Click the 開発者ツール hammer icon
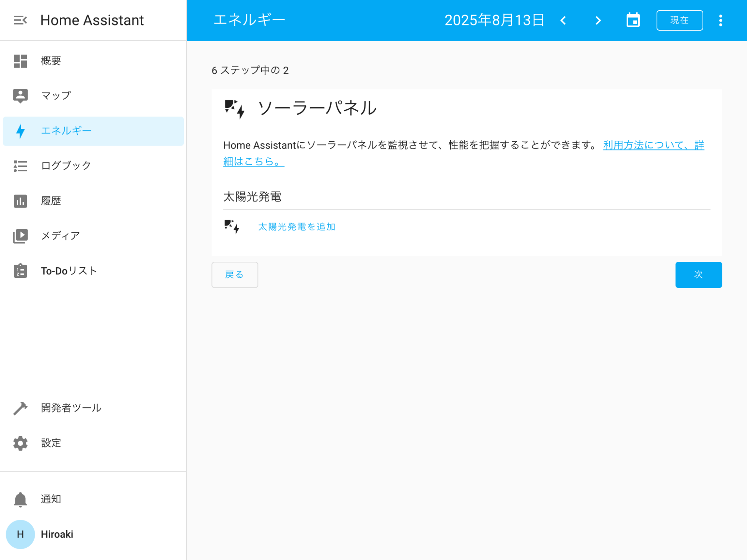Image resolution: width=747 pixels, height=560 pixels. [x=20, y=408]
